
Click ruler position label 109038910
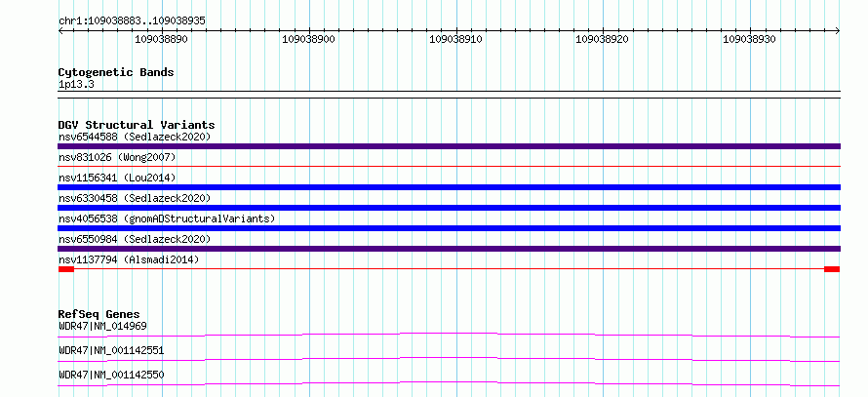pyautogui.click(x=455, y=39)
